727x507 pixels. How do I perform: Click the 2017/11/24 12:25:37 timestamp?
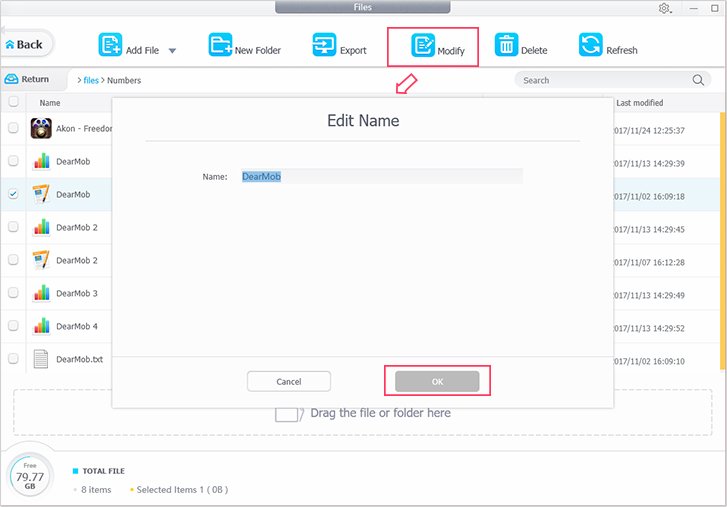(x=649, y=131)
